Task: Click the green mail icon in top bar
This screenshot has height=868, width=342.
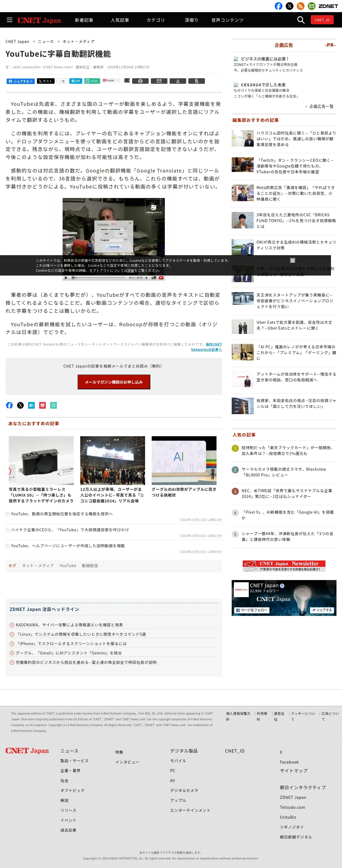Action: point(312,6)
